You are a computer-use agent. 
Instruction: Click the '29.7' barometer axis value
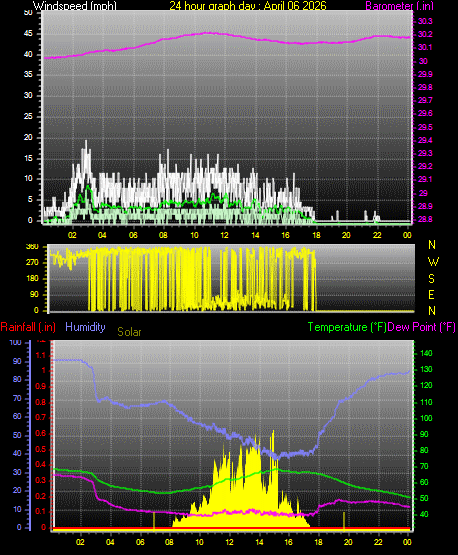pos(425,101)
